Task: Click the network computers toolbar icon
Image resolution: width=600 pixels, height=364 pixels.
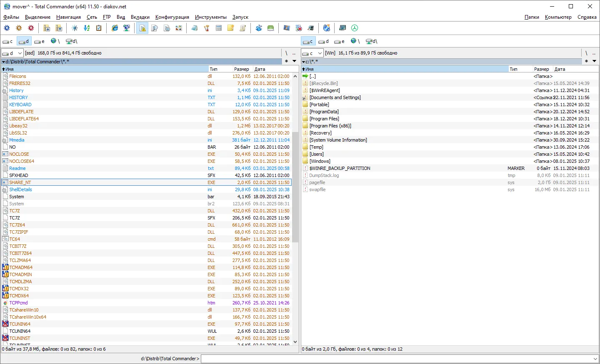Action: 127,28
